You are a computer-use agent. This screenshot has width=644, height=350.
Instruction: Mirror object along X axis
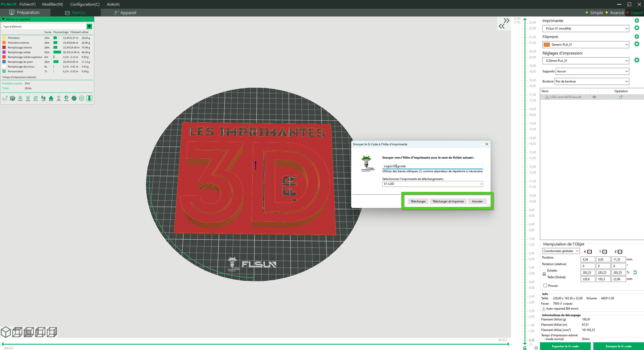click(x=590, y=252)
